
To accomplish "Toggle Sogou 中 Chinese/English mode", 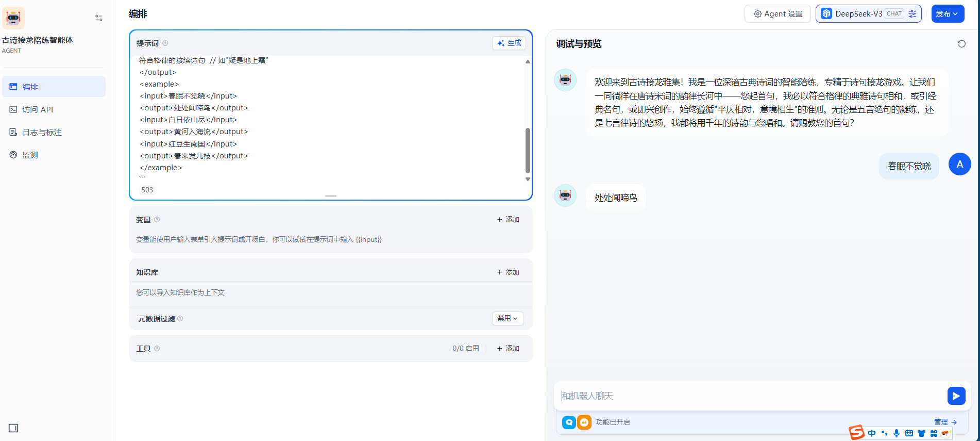I will pos(872,433).
